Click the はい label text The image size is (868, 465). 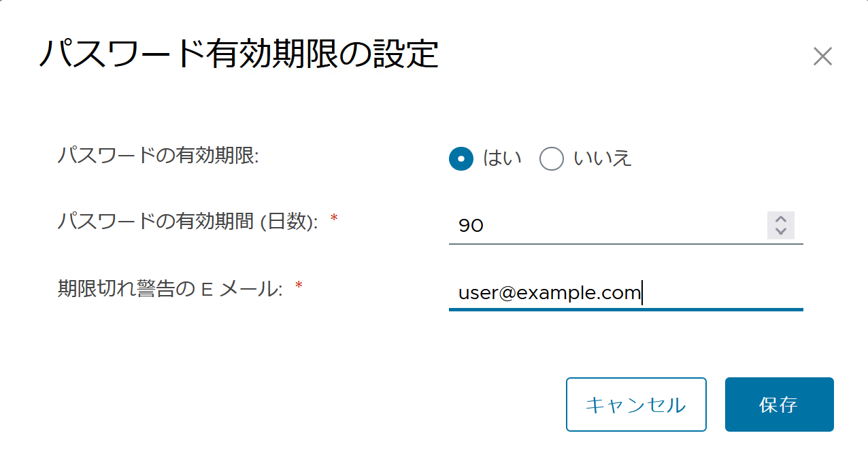[x=502, y=158]
